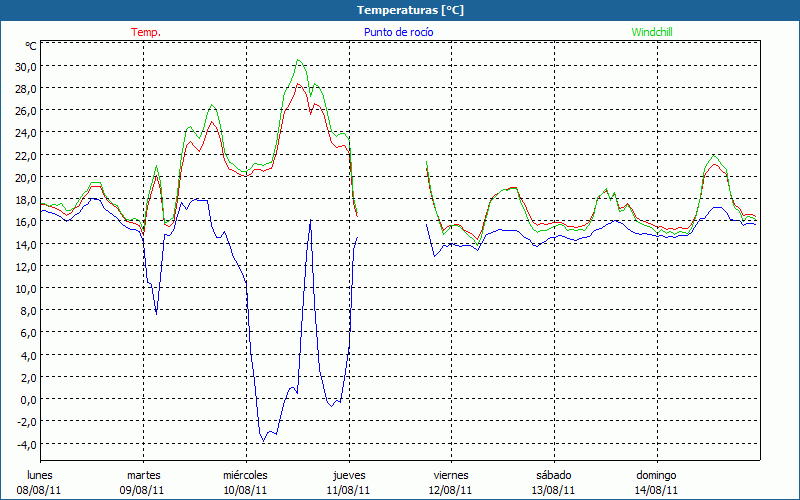
Task: Select the red "Temp." legend label
Action: point(146,32)
